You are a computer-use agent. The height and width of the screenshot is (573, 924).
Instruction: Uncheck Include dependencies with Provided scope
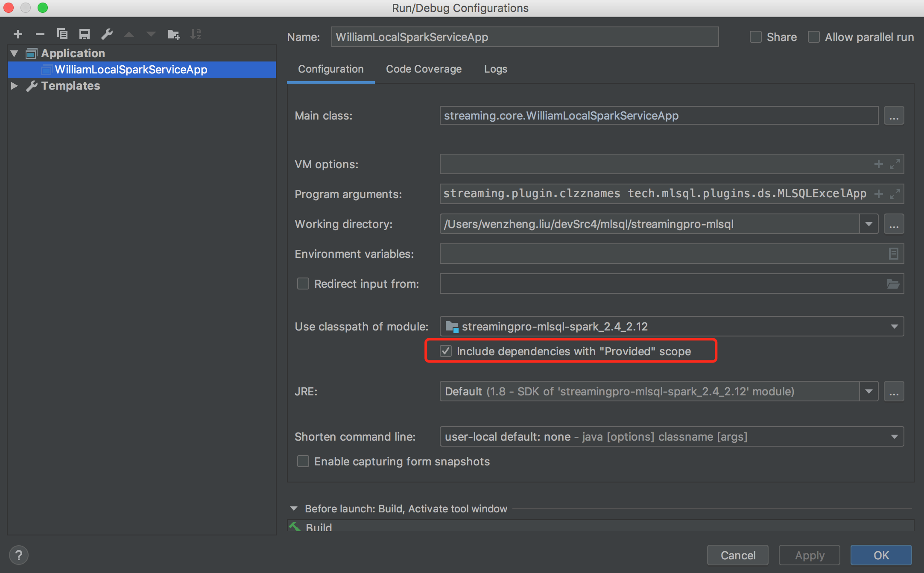pos(446,351)
